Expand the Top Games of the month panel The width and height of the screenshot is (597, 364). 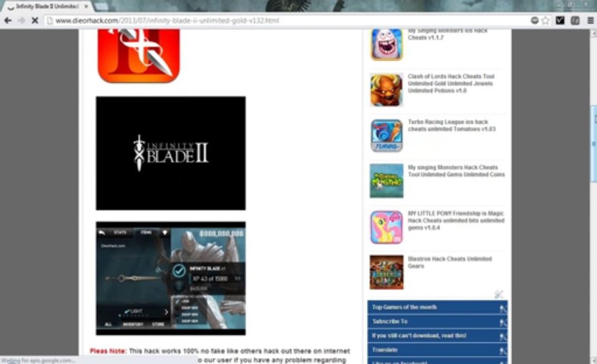(438, 307)
